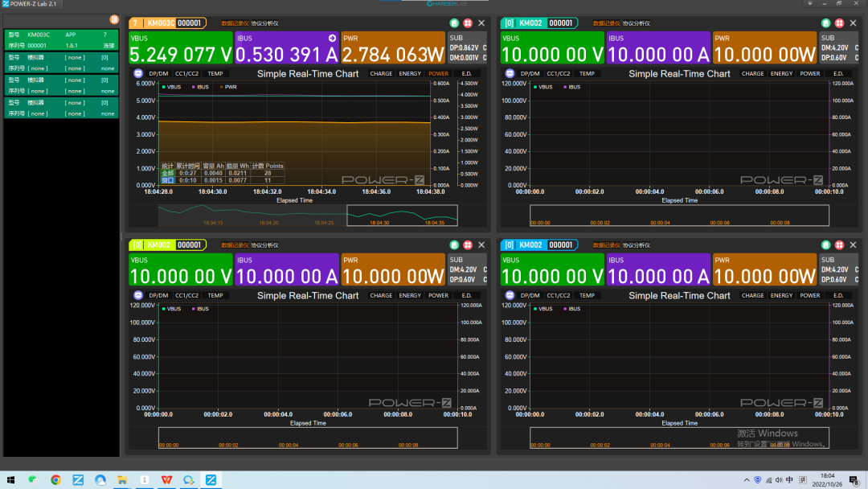The image size is (868, 489).
Task: Click the 窗口 statistics row in KM003C chart
Action: coord(223,180)
